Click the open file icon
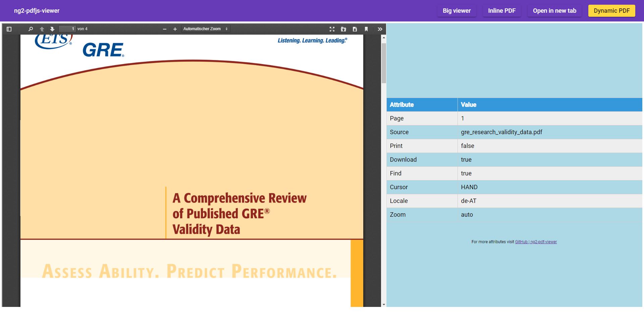The width and height of the screenshot is (644, 320). tap(343, 29)
